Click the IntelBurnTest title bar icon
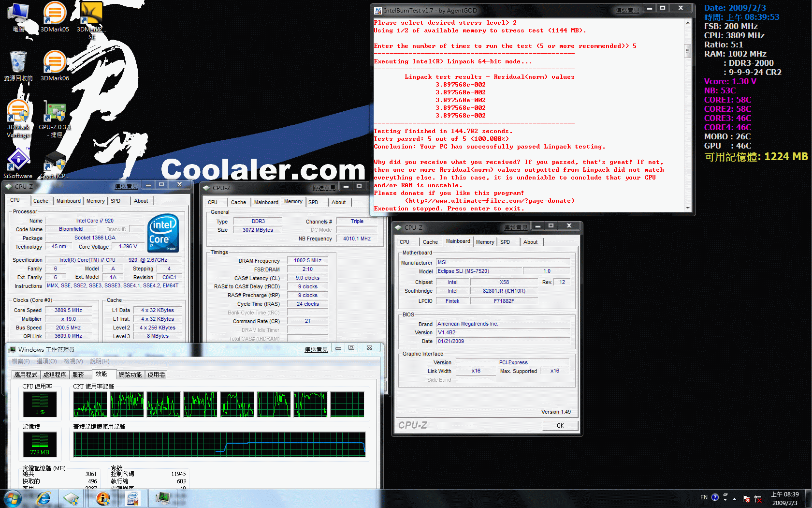Viewport: 812px width, 508px height. point(378,10)
